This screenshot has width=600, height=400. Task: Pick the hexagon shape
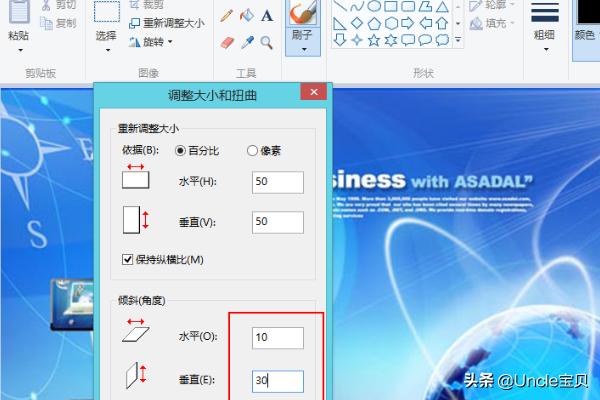pyautogui.click(x=391, y=24)
